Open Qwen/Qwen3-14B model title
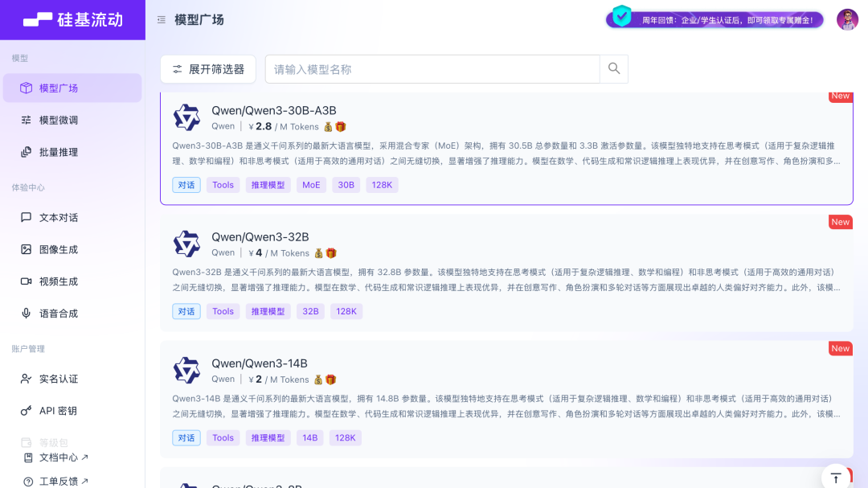 259,363
